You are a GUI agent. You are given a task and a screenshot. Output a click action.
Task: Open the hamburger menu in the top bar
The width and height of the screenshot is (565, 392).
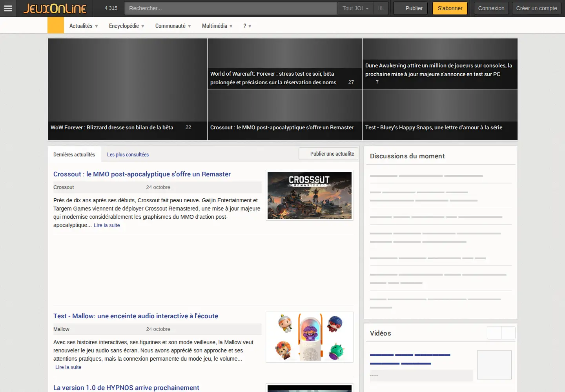[8, 8]
